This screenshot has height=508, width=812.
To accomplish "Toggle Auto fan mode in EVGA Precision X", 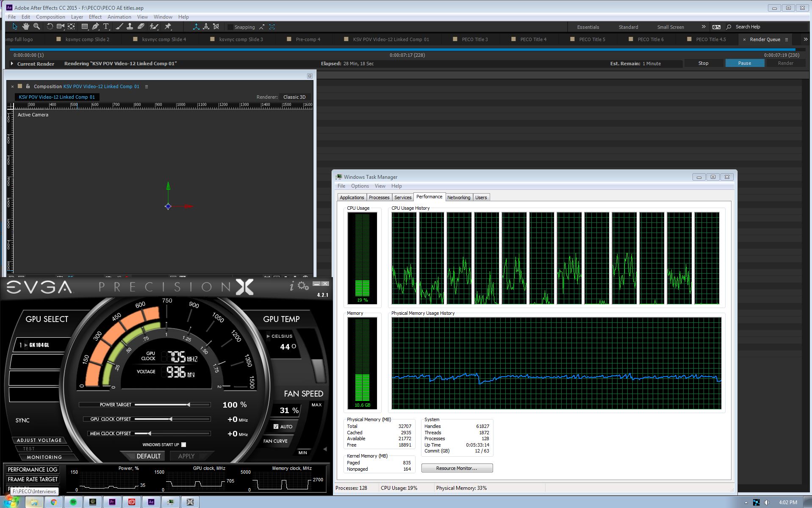I will click(x=276, y=426).
